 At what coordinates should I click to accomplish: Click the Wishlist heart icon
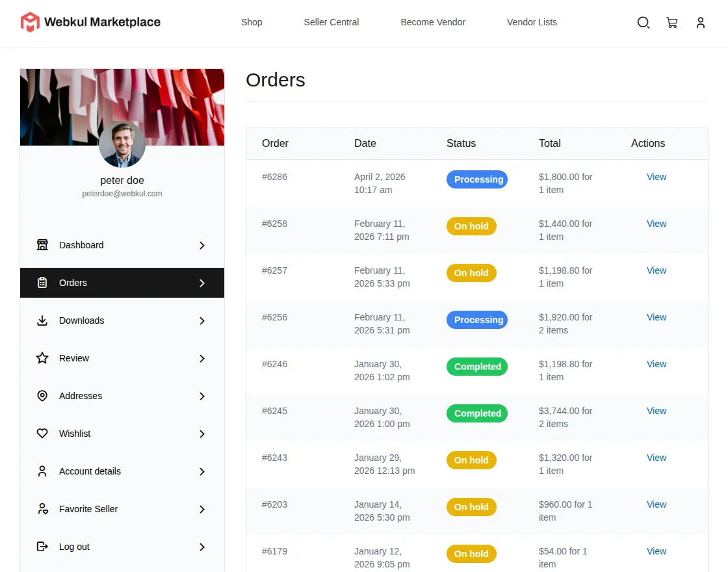click(42, 433)
